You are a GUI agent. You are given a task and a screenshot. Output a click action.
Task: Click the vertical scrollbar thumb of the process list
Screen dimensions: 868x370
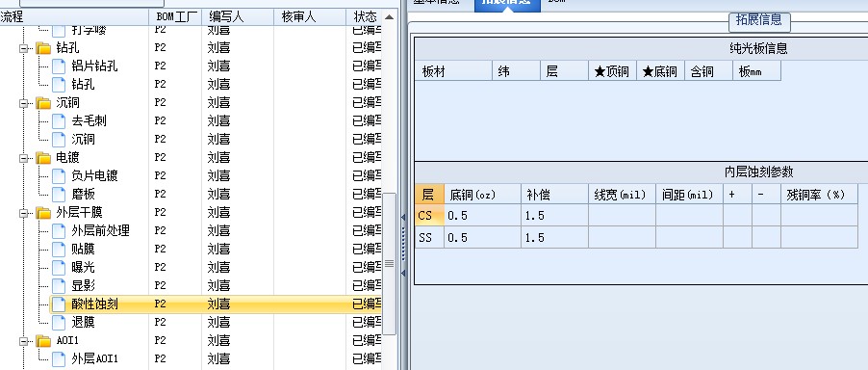[390, 264]
